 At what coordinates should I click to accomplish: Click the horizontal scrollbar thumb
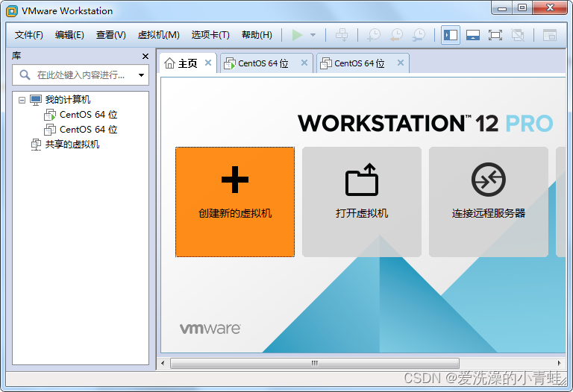315,363
